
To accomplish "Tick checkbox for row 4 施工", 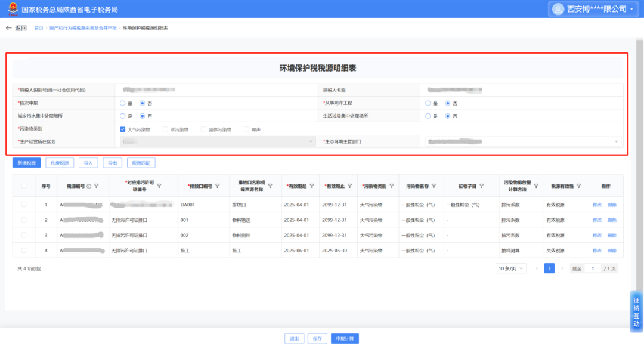I will [x=24, y=251].
